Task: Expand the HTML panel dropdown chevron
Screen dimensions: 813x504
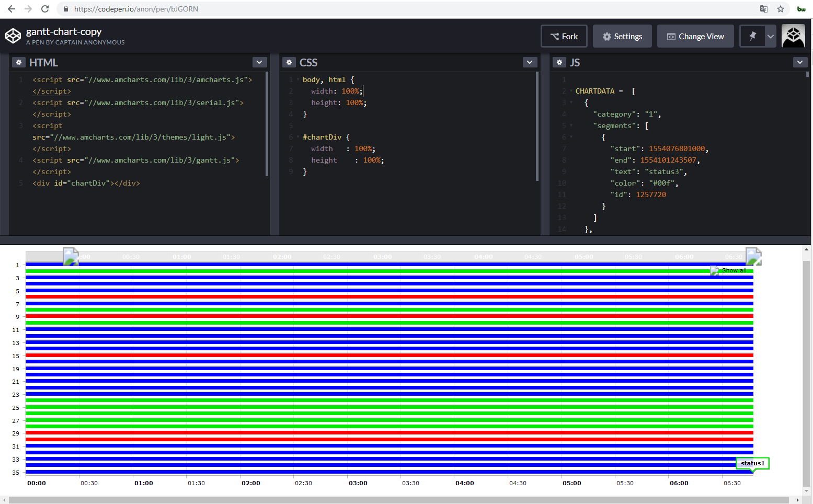Action: pyautogui.click(x=259, y=62)
